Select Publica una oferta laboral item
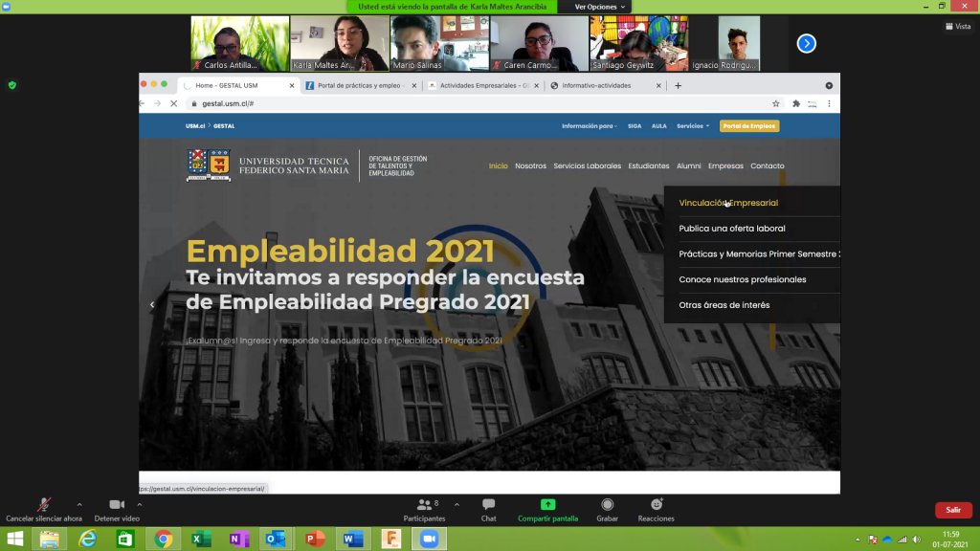 point(731,229)
